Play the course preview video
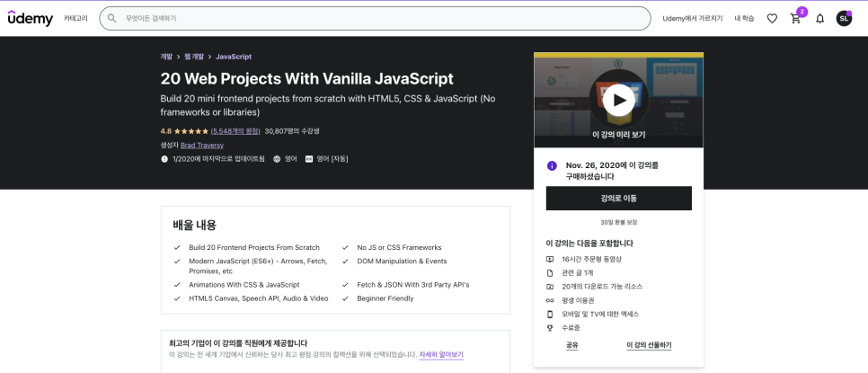This screenshot has height=373, width=868. [x=619, y=100]
